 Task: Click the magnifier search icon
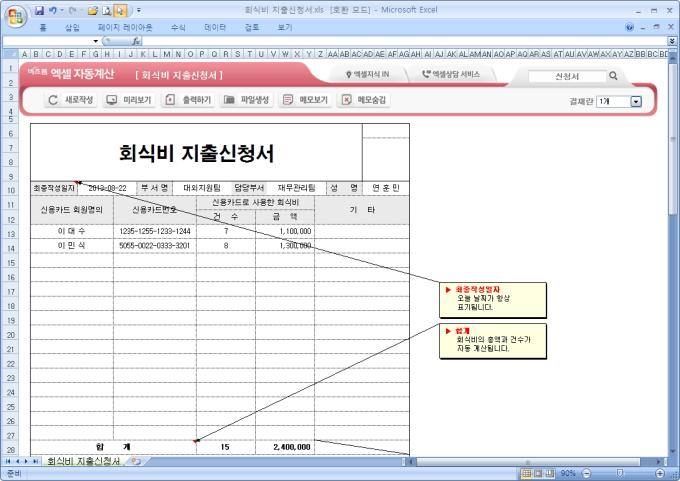[613, 76]
